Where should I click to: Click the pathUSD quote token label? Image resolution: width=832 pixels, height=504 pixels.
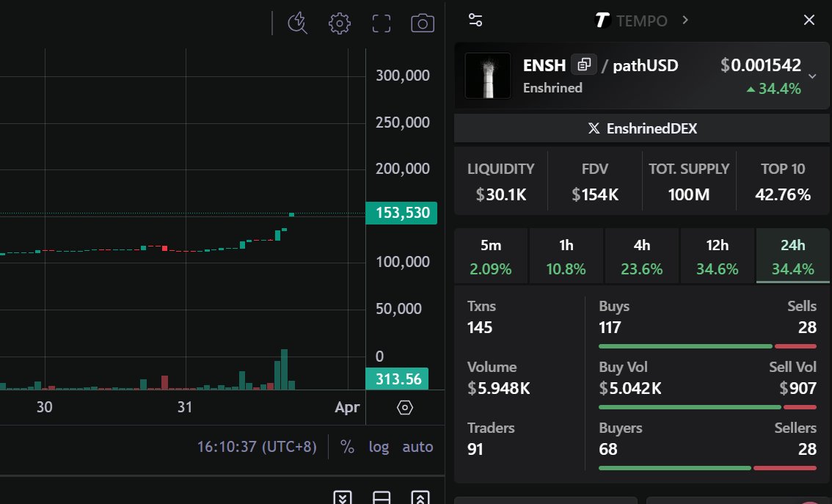tap(645, 65)
